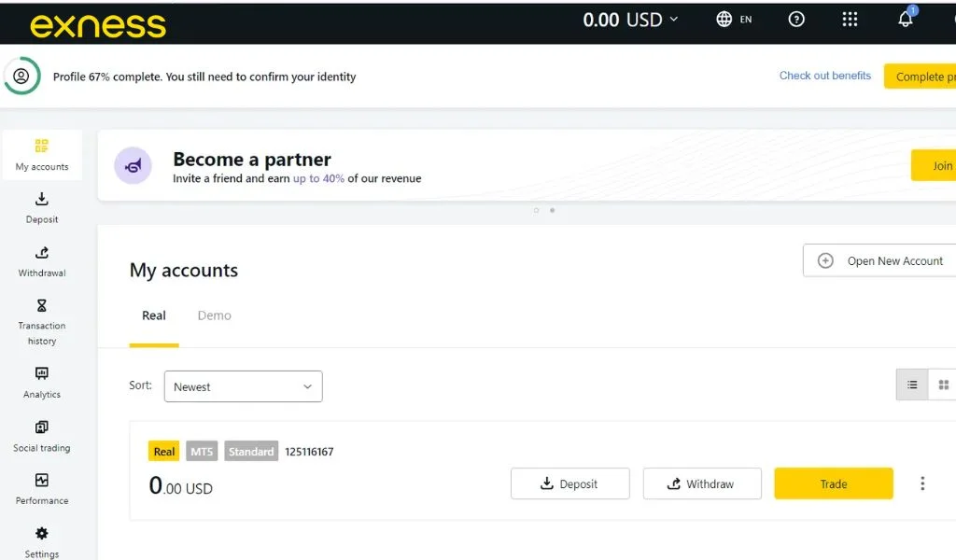This screenshot has height=560, width=956.
Task: Open Deposit in the sidebar
Action: pos(42,207)
